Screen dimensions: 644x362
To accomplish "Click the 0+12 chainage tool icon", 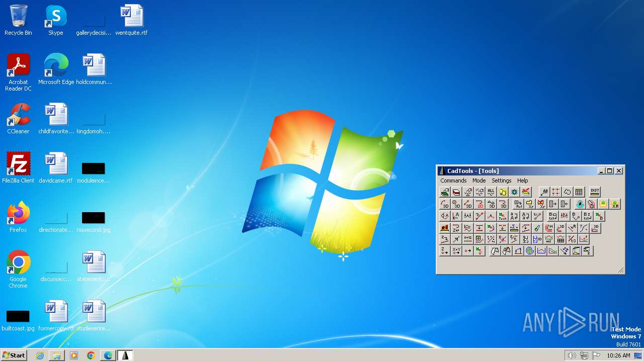I will pos(468,239).
